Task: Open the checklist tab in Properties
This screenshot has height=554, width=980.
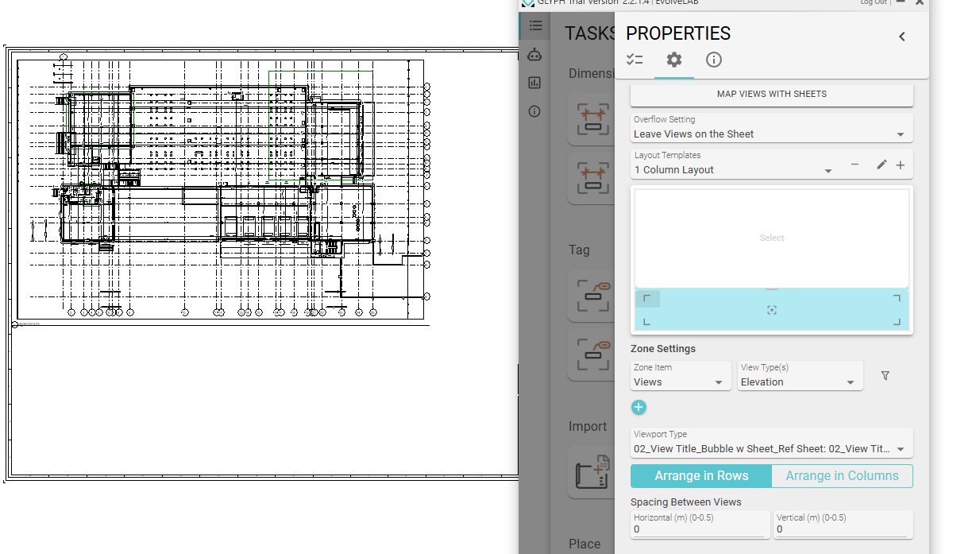Action: click(x=635, y=60)
